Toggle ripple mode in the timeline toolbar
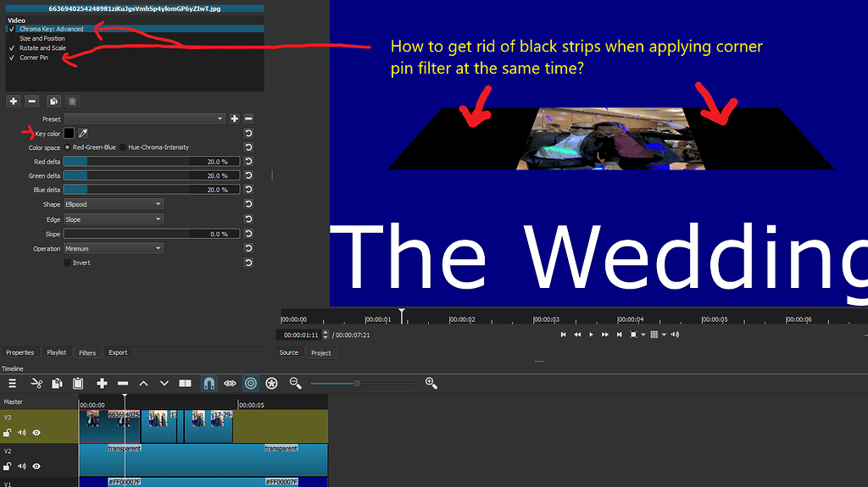 (x=251, y=383)
